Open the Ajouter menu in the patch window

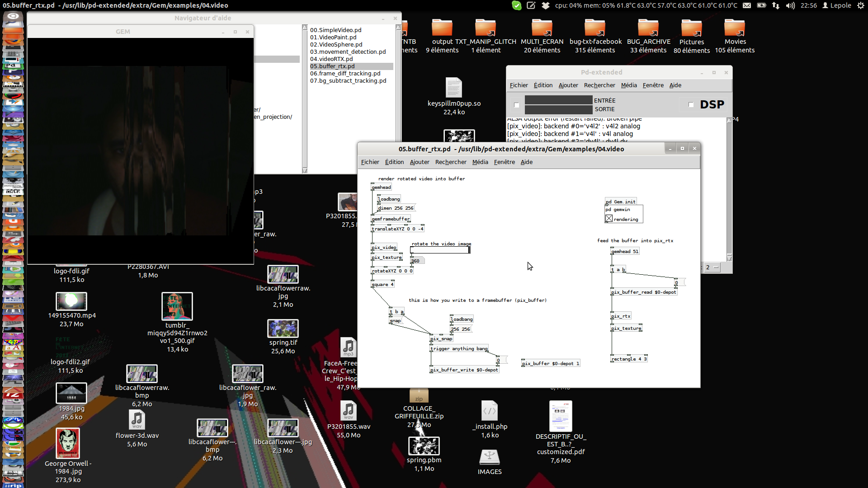point(419,162)
